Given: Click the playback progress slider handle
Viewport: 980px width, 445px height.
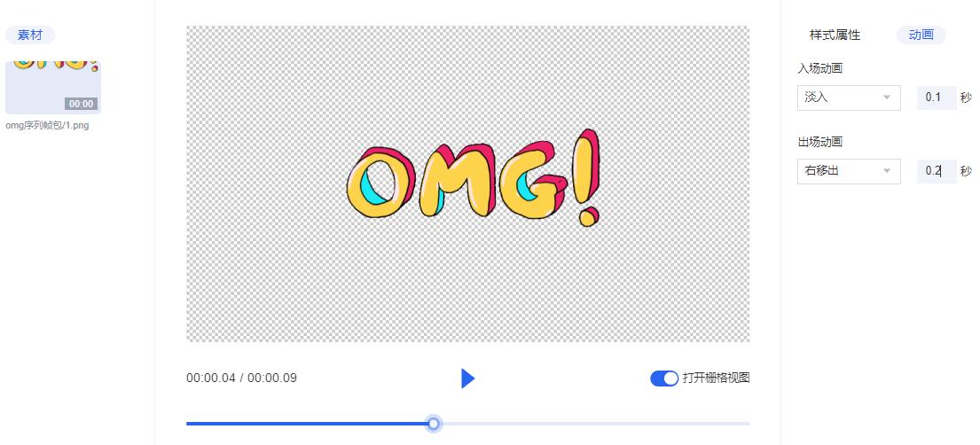Looking at the screenshot, I should (x=434, y=424).
